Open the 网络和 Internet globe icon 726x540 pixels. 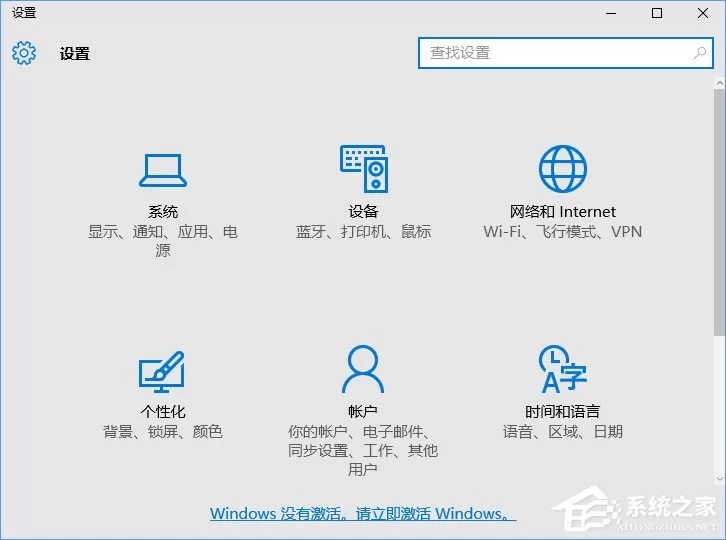(x=563, y=169)
